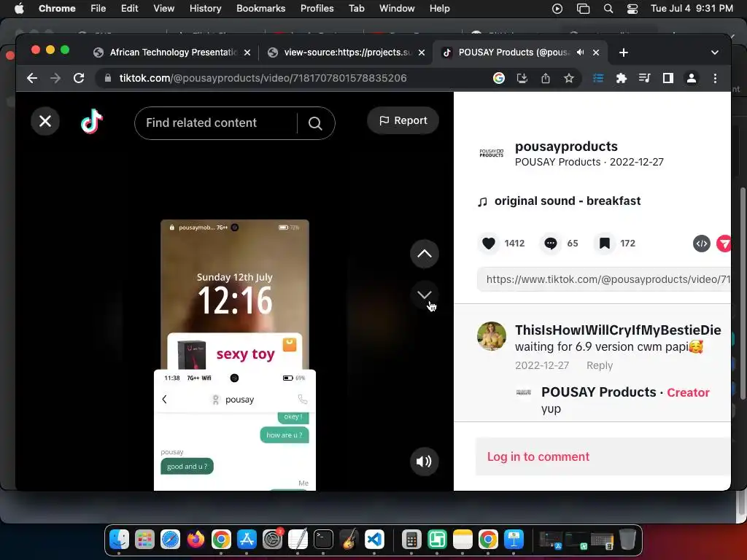This screenshot has height=560, width=747.
Task: Open the Bookmarks menu
Action: click(260, 9)
